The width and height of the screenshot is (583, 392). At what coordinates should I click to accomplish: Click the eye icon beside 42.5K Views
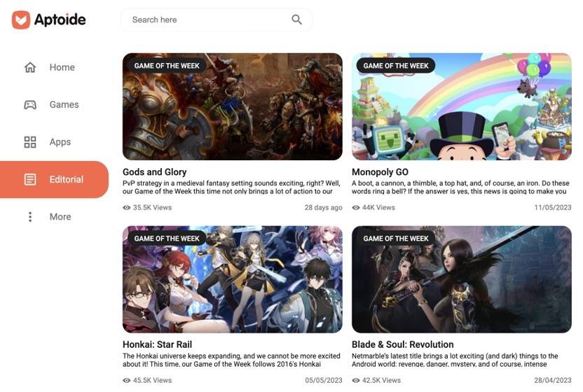356,381
